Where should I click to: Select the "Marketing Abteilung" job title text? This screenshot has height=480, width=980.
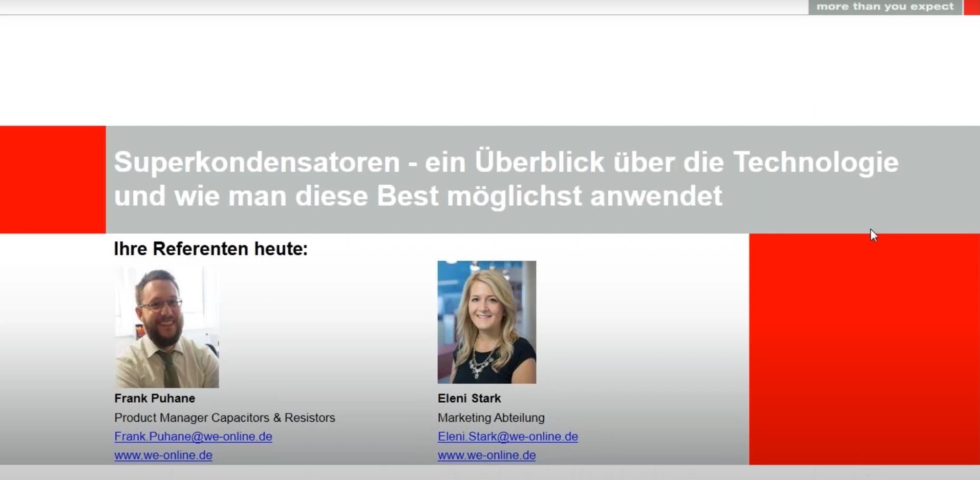click(491, 418)
